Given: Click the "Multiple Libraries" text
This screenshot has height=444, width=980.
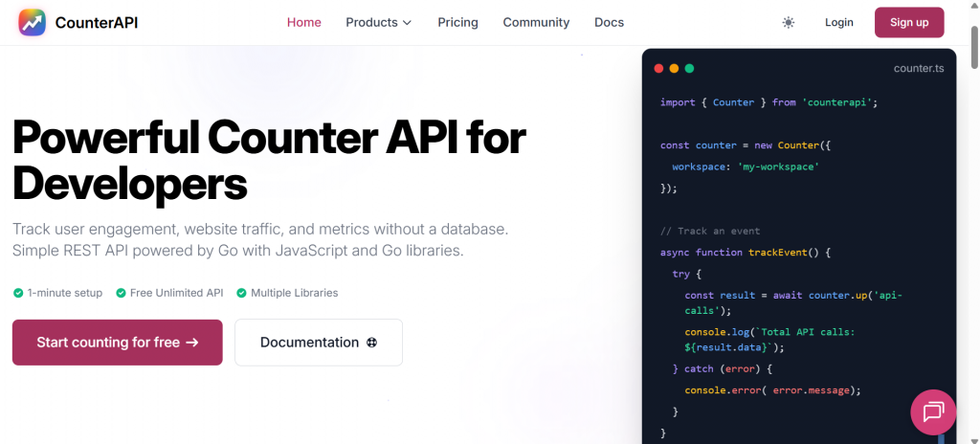Looking at the screenshot, I should (x=295, y=293).
